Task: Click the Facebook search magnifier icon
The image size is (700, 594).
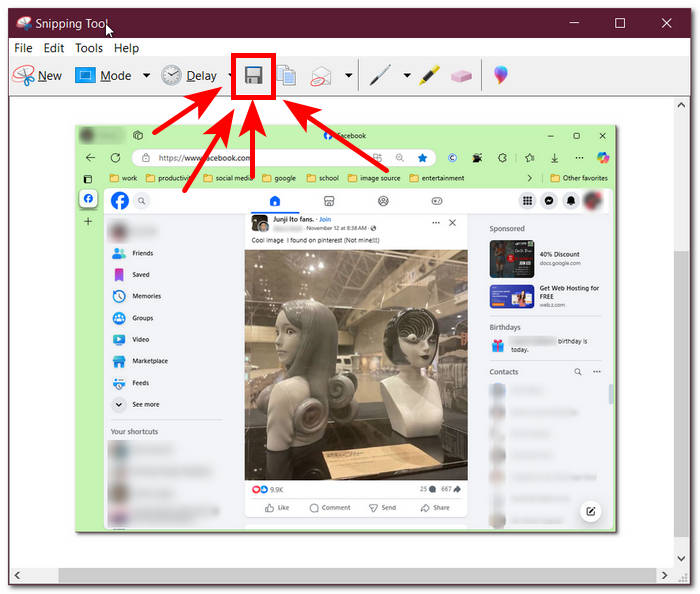Action: coord(142,201)
